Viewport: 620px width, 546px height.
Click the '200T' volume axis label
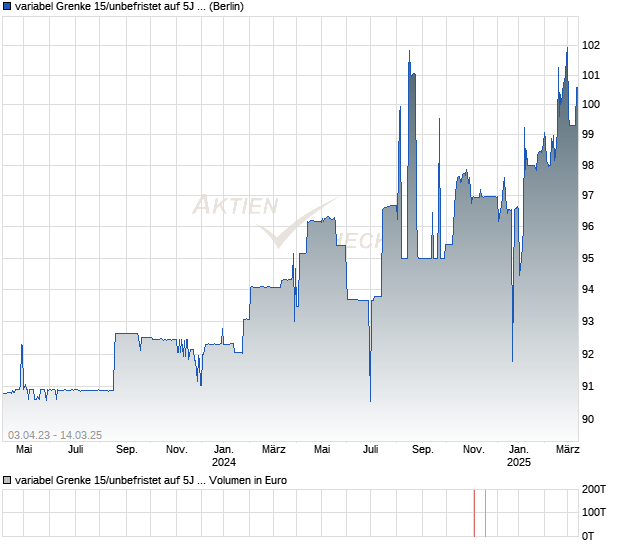click(x=595, y=489)
